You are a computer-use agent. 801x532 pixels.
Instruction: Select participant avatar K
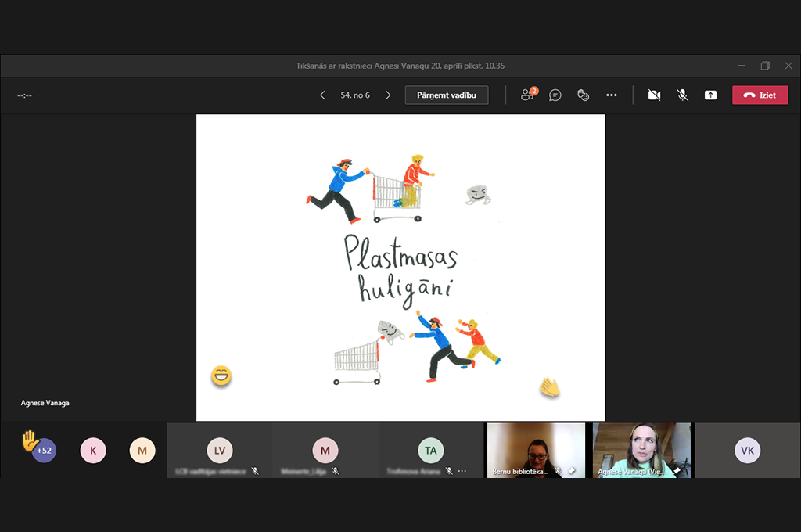click(x=93, y=450)
